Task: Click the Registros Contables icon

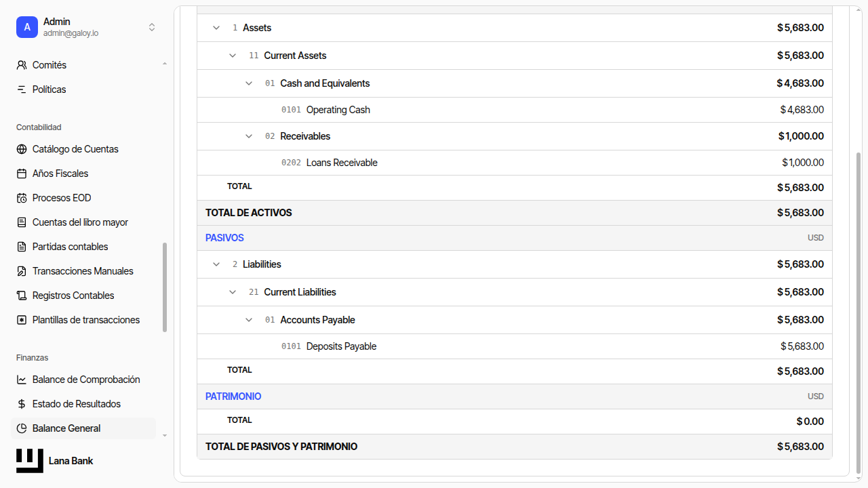Action: 22,296
